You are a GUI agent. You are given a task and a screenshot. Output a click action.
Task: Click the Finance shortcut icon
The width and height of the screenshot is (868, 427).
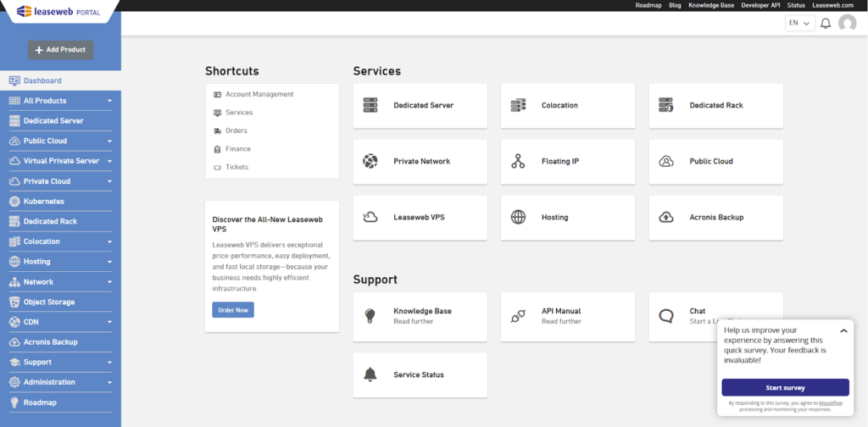tap(218, 149)
